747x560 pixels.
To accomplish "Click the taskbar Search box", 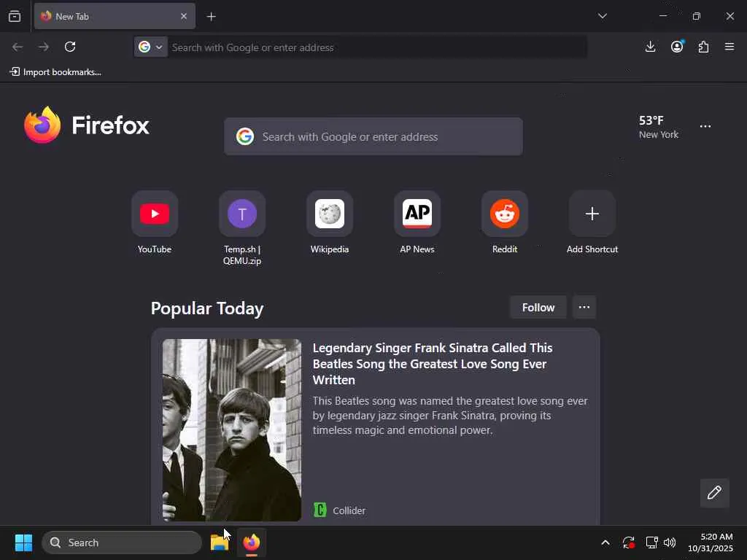I will tap(122, 542).
